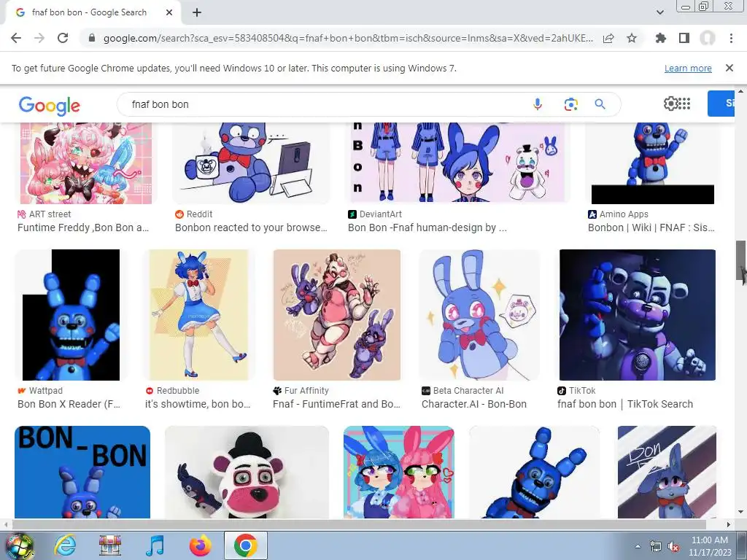Click it's showtime, bon bo caption
The width and height of the screenshot is (747, 560).
pyautogui.click(x=198, y=404)
